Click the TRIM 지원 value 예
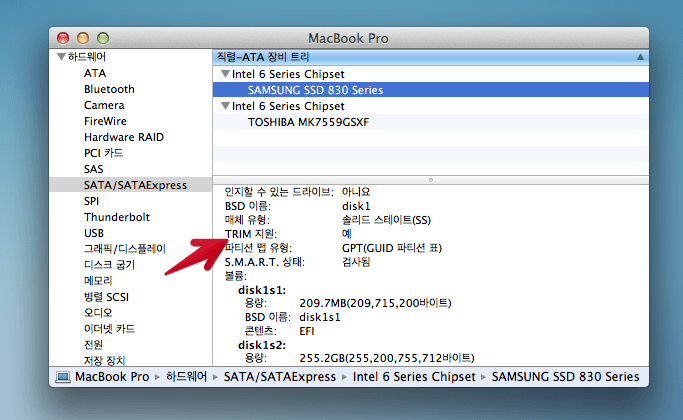 pos(347,234)
